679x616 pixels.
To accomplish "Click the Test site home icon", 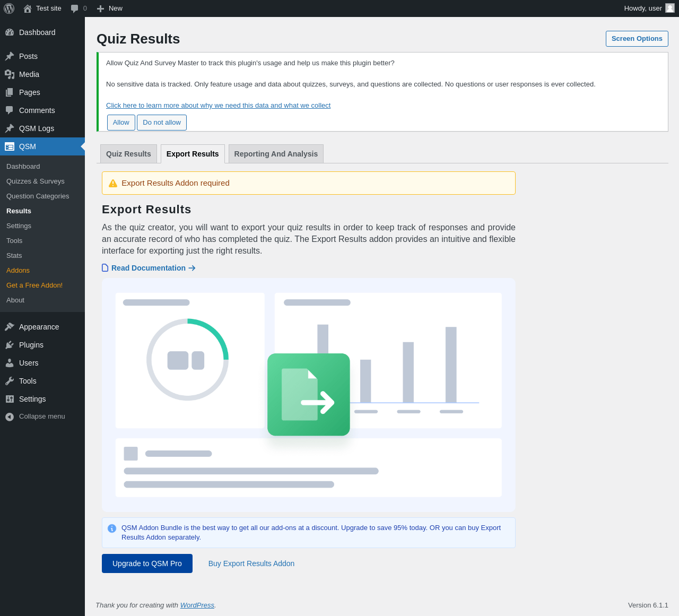I will (x=28, y=8).
